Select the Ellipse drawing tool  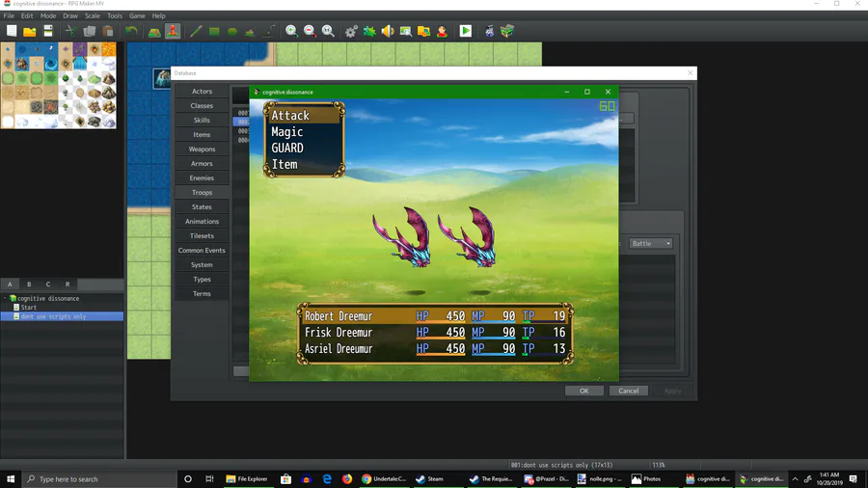pos(231,31)
